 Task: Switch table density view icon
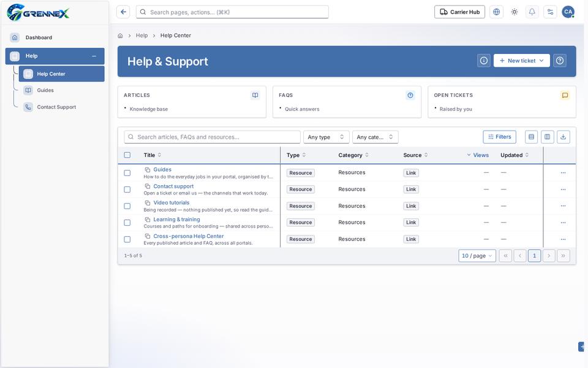pyautogui.click(x=531, y=137)
